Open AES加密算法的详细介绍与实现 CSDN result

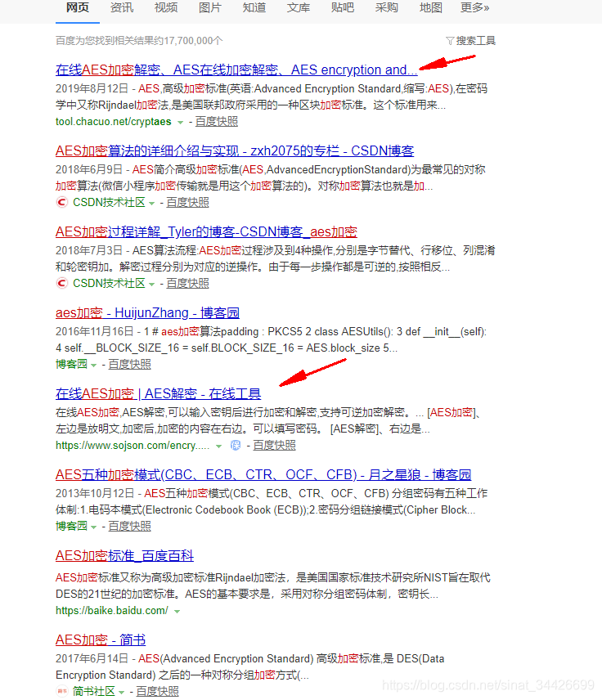point(235,151)
